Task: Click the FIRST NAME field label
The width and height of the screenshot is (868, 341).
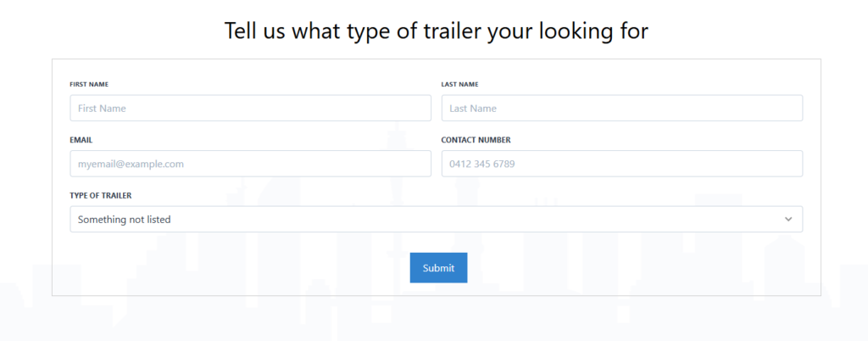Action: [89, 85]
